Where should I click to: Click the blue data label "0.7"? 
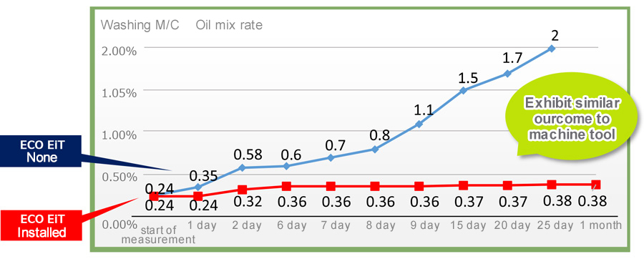335,145
